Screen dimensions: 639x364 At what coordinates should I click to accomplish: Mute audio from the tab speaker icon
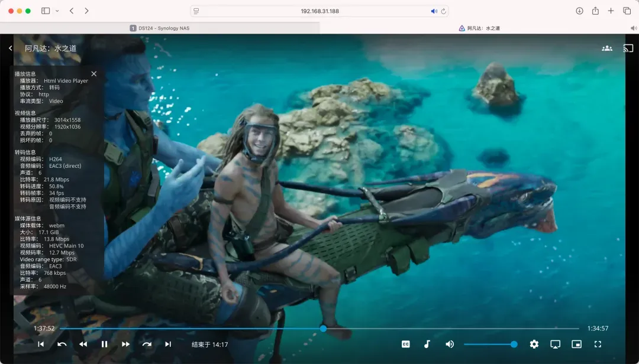click(x=633, y=28)
